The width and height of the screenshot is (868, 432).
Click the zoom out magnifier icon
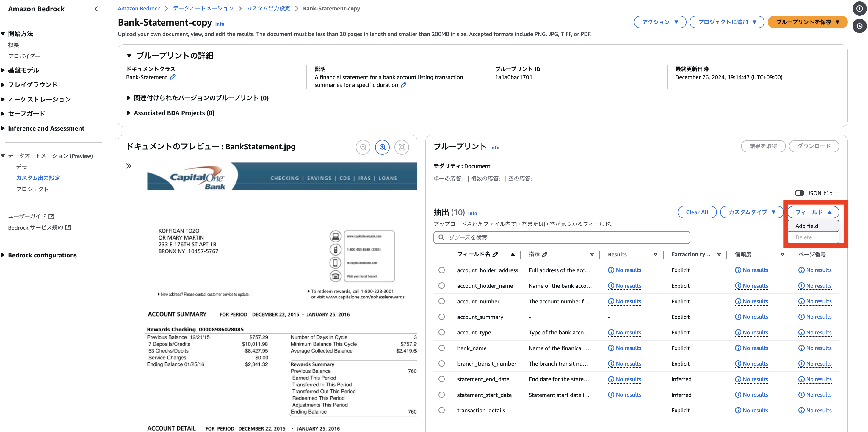(363, 147)
